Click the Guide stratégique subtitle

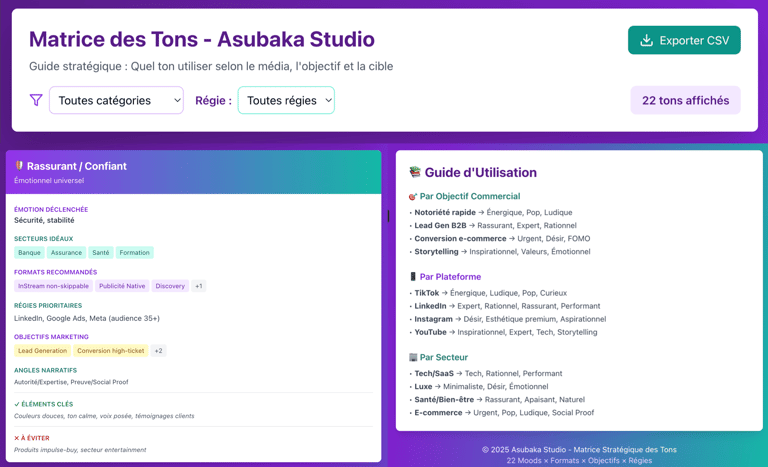[211, 66]
